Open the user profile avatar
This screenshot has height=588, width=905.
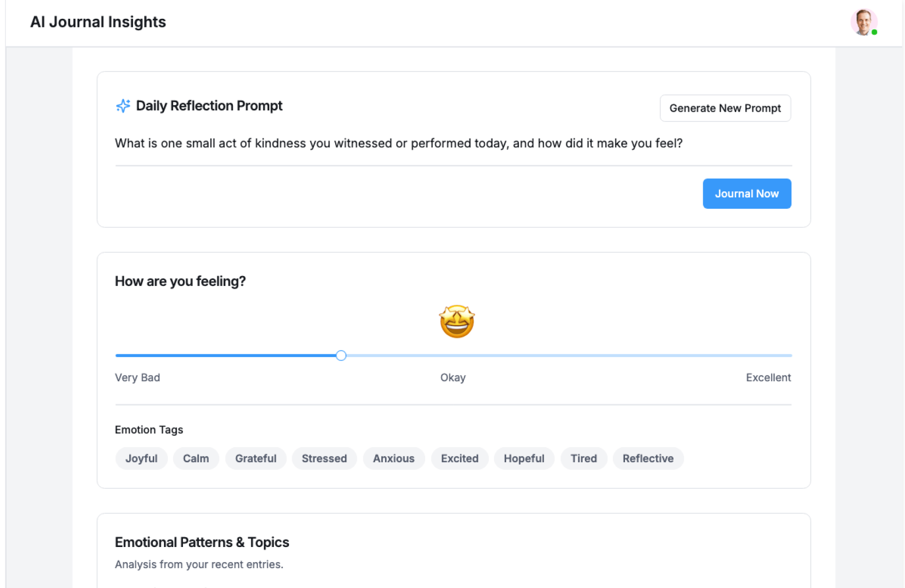coord(864,22)
